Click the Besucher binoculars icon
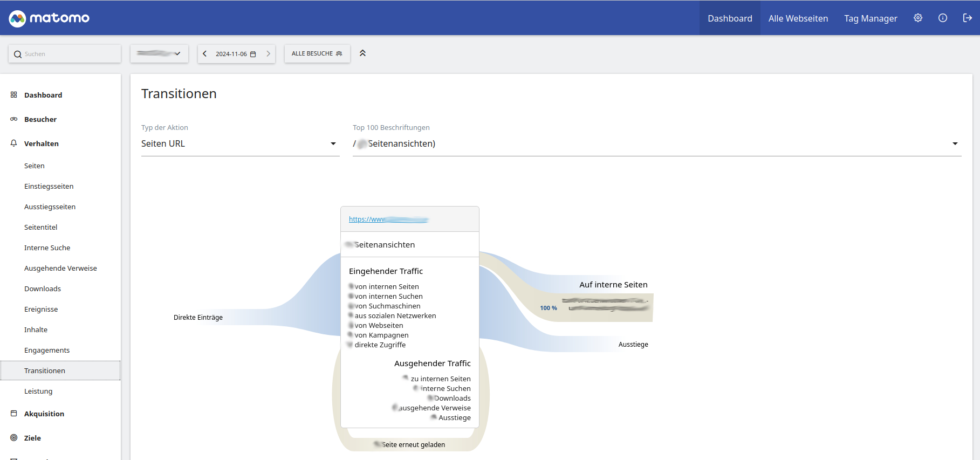This screenshot has width=980, height=460. [14, 119]
